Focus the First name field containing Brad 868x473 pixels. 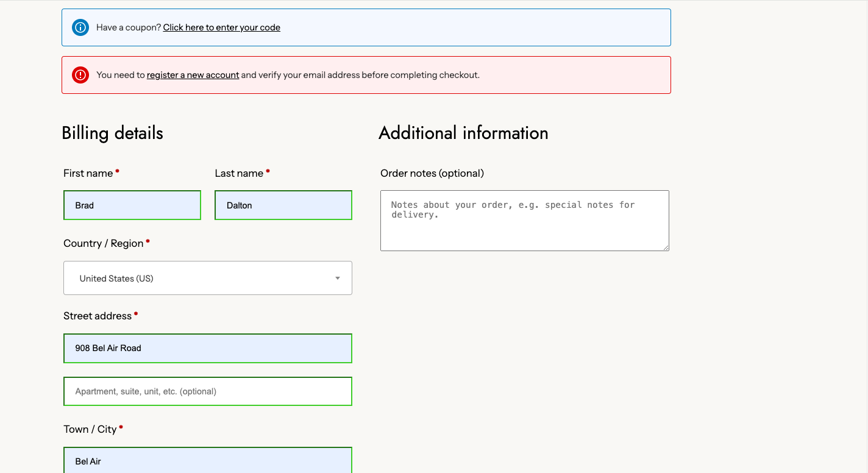[132, 205]
